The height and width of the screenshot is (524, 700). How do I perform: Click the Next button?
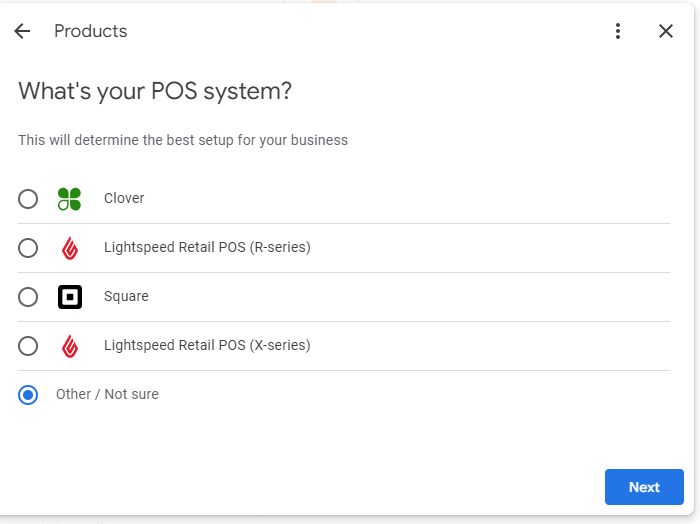point(644,487)
